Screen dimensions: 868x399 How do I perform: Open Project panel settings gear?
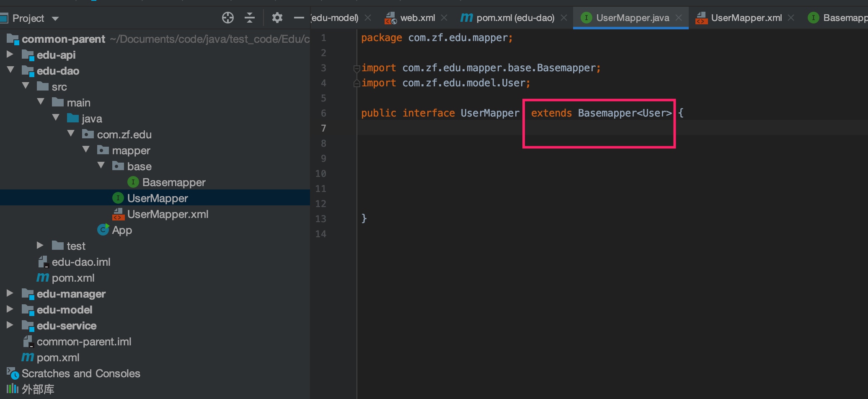click(x=277, y=18)
